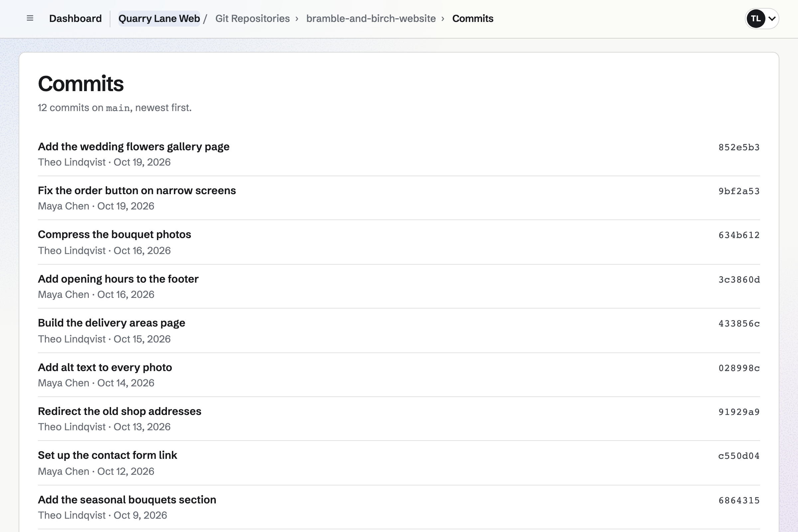Open commit 'Fix the order button on narrow screens'

(x=137, y=191)
